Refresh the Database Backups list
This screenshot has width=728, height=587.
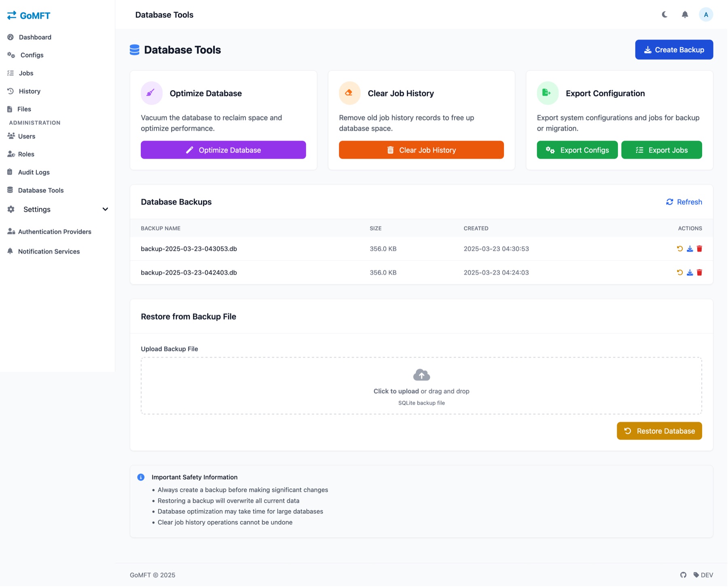point(684,202)
